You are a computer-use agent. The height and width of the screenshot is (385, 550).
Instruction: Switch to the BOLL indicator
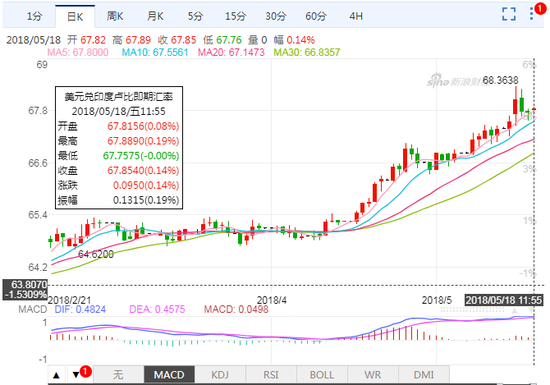322,375
